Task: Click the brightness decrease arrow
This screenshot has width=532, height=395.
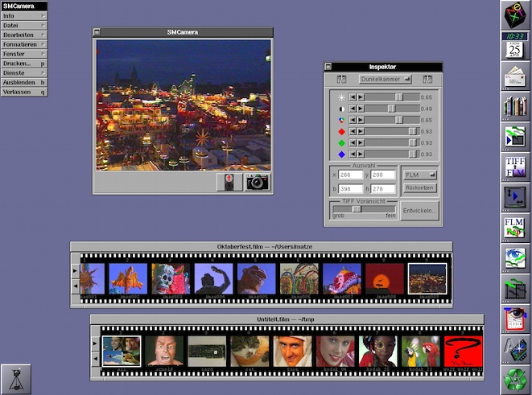Action: [x=353, y=97]
